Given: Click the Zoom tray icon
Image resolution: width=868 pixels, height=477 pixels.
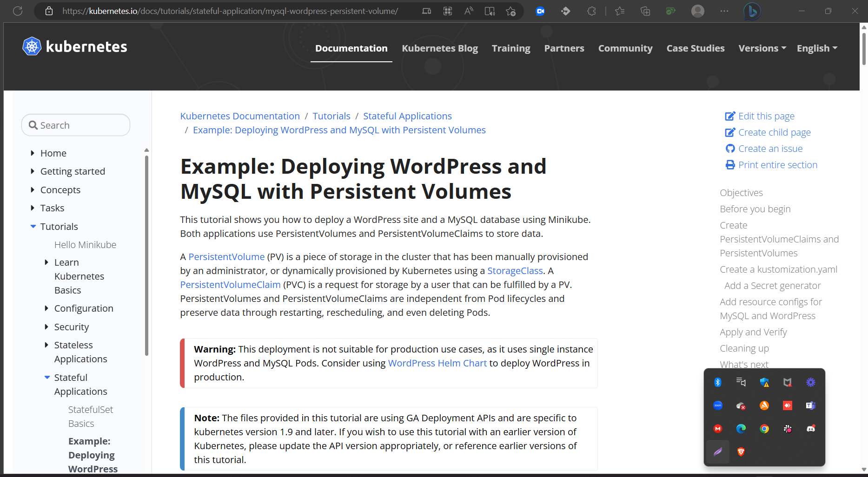Looking at the screenshot, I should pyautogui.click(x=718, y=405).
